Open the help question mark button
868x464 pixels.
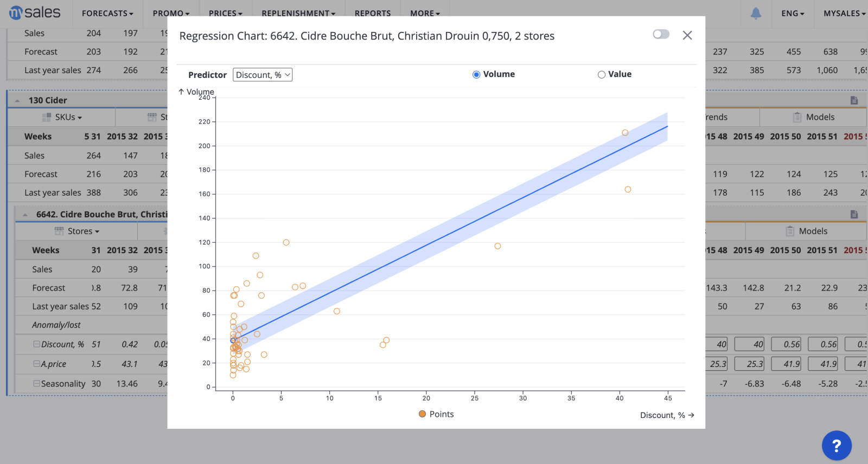coord(836,446)
